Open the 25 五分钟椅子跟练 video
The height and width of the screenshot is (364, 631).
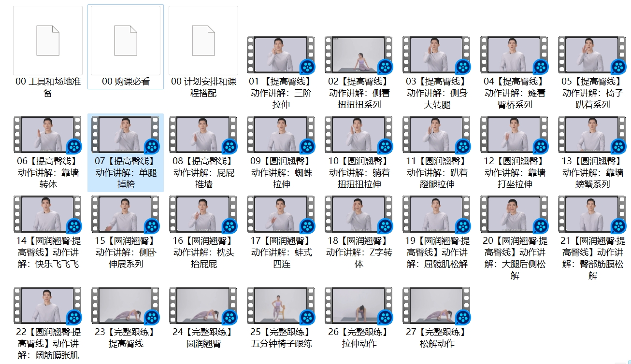pyautogui.click(x=281, y=306)
